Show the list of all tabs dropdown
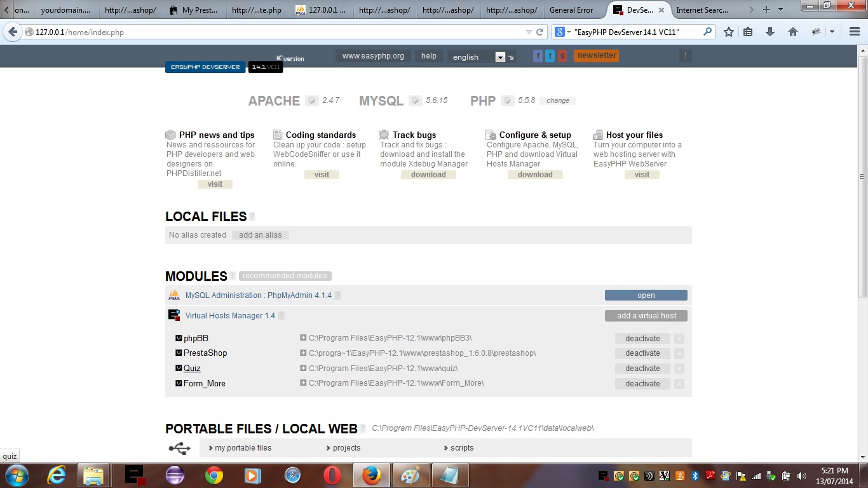This screenshot has width=868, height=488. tap(781, 10)
